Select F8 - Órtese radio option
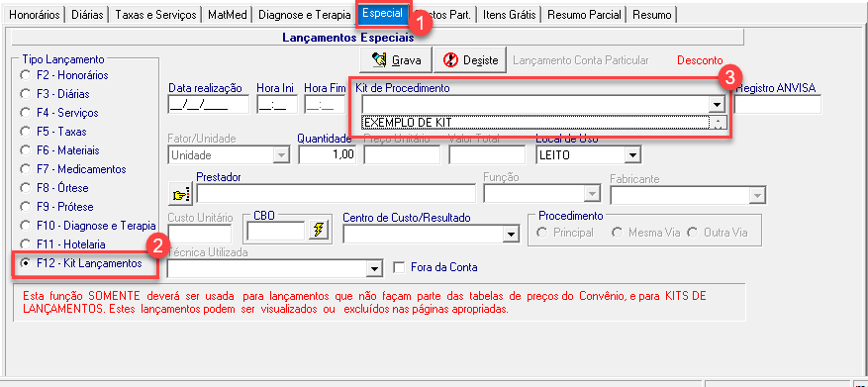This screenshot has height=387, width=868. click(25, 188)
